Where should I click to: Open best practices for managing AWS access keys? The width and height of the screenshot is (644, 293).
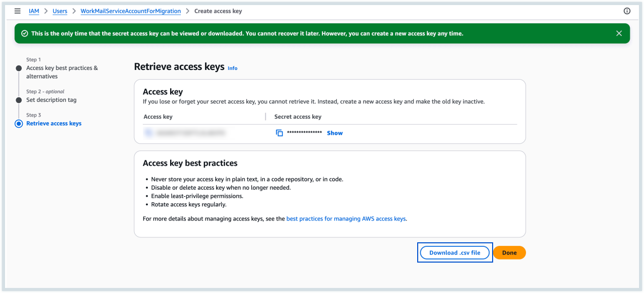[346, 218]
